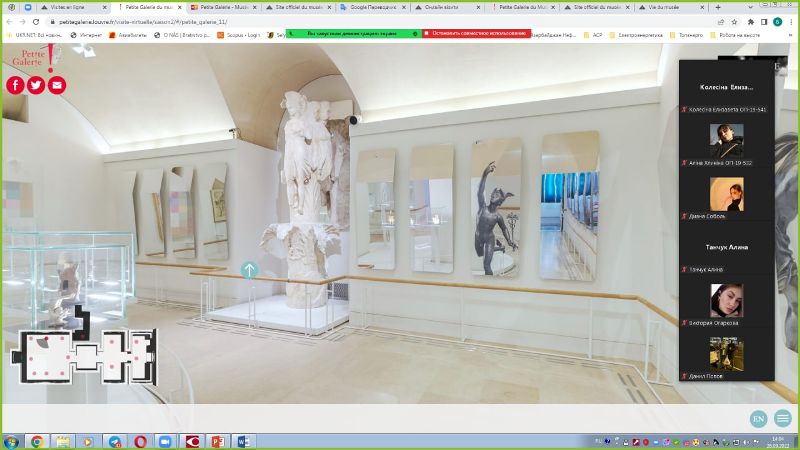Open Word from the taskbar
This screenshot has height=450, width=800.
243,441
